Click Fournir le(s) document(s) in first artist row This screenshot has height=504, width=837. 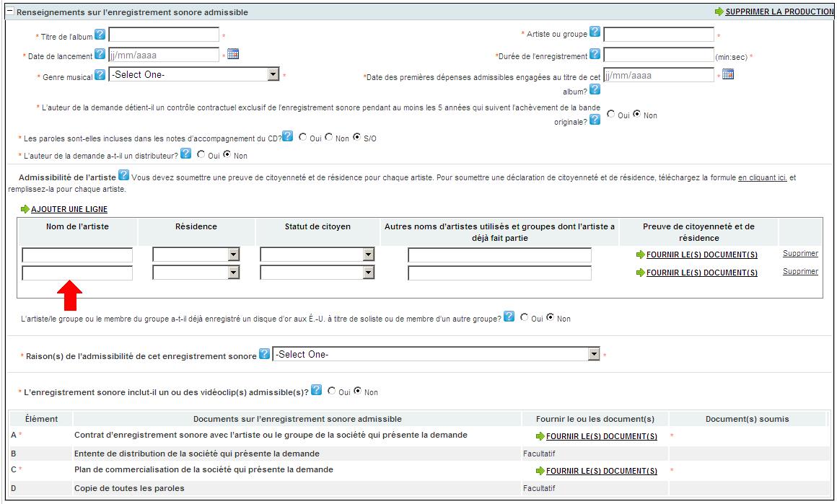[x=702, y=255]
